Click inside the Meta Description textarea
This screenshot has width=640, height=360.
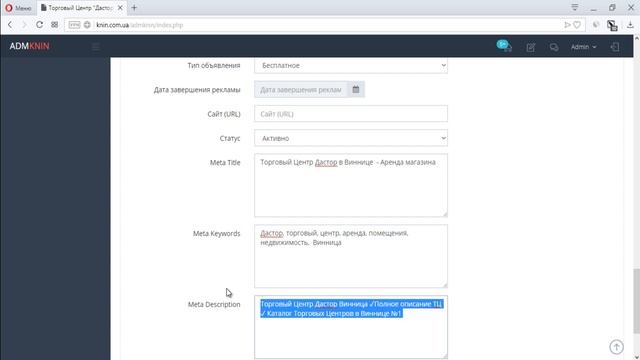click(x=351, y=327)
